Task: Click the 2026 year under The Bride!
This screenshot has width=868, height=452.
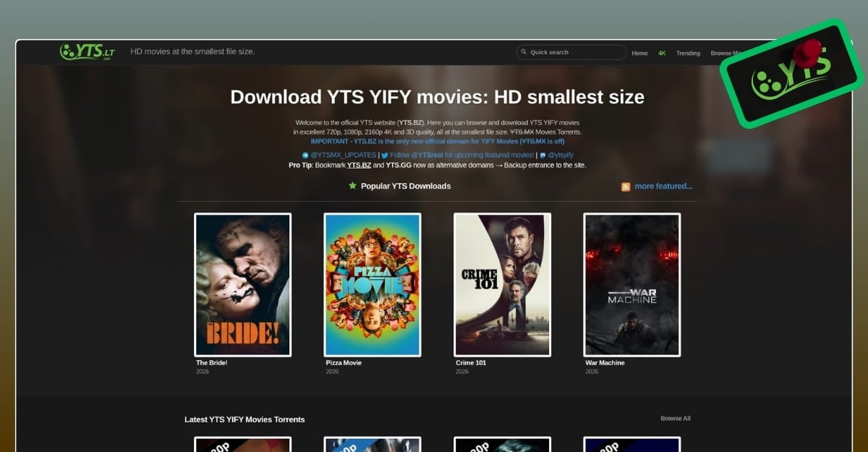Action: point(202,372)
